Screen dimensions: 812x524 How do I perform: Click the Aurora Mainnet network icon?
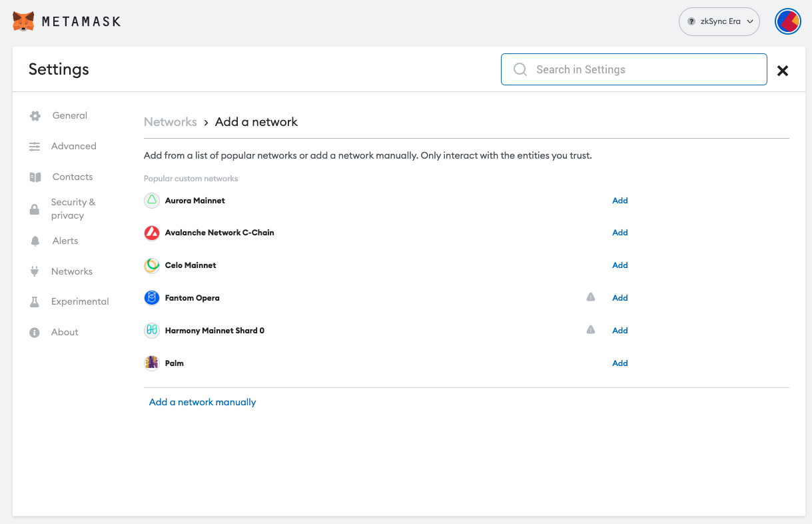152,200
